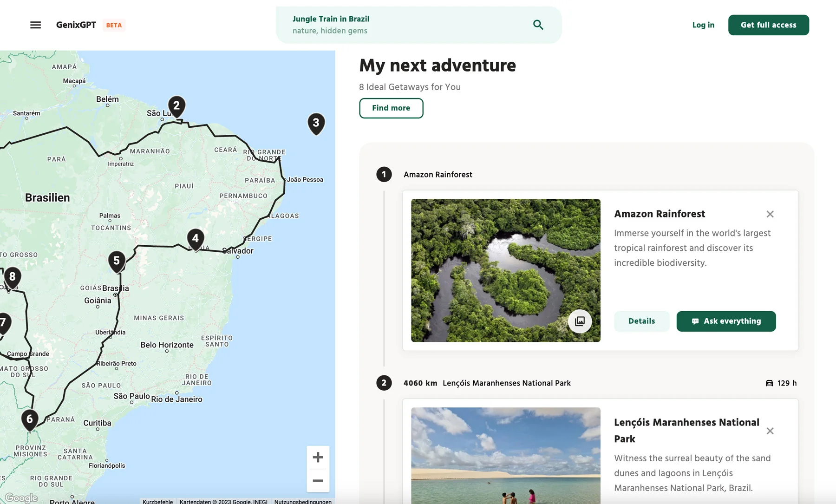Image resolution: width=836 pixels, height=504 pixels.
Task: Click the Log in link
Action: pos(703,25)
